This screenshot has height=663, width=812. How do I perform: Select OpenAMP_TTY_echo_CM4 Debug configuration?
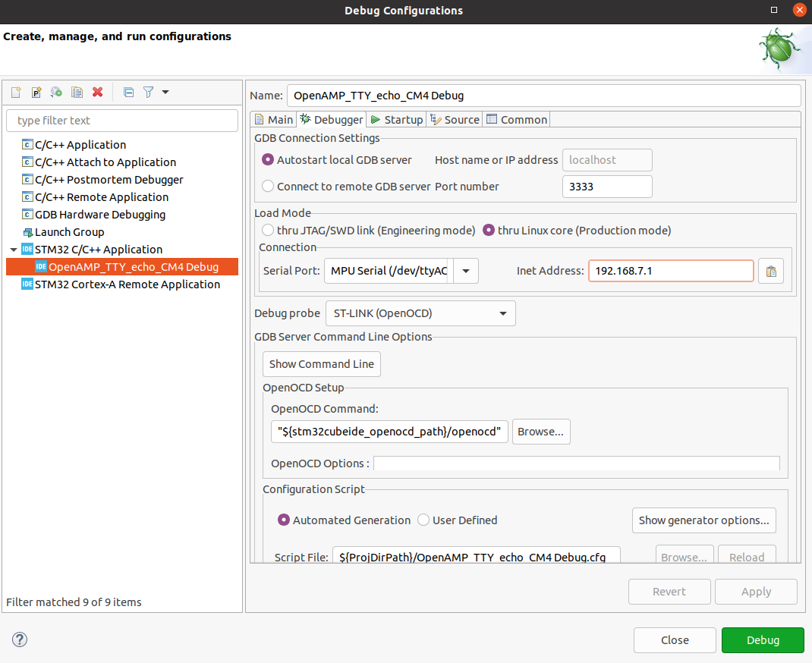(122, 267)
